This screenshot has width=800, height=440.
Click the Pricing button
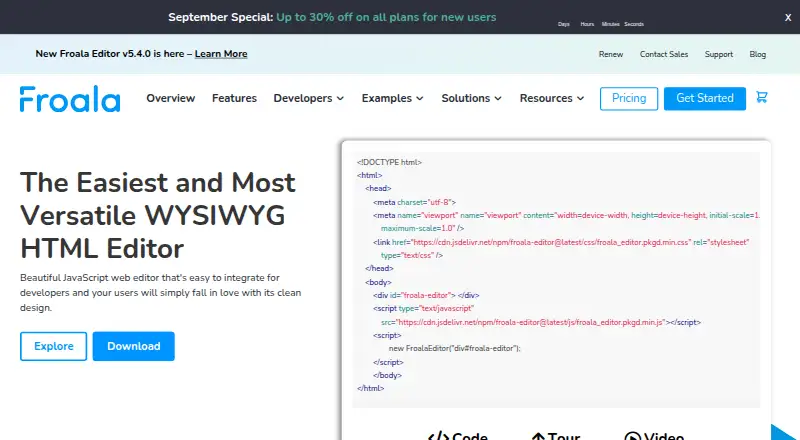point(629,98)
